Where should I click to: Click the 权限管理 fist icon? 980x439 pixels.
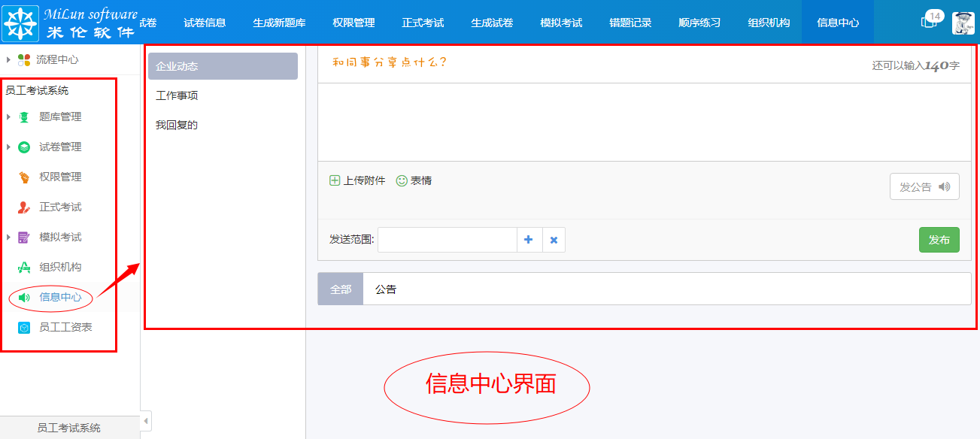click(24, 177)
